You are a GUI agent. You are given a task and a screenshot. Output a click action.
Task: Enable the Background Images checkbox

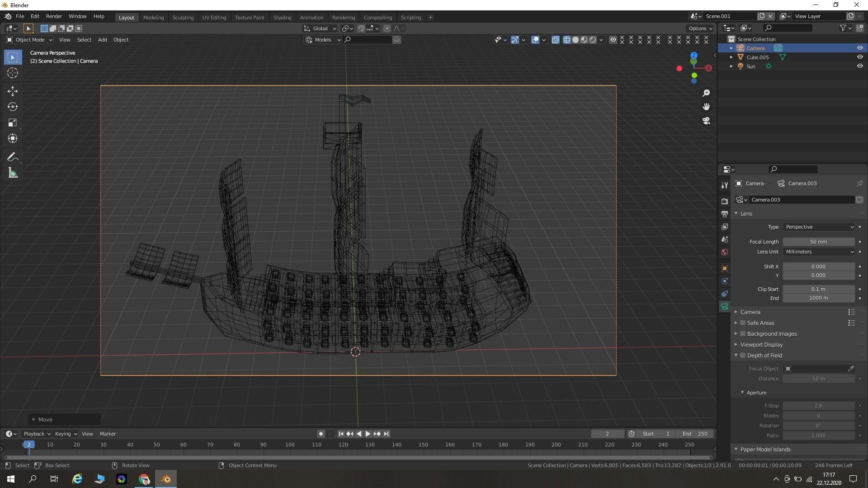[743, 333]
